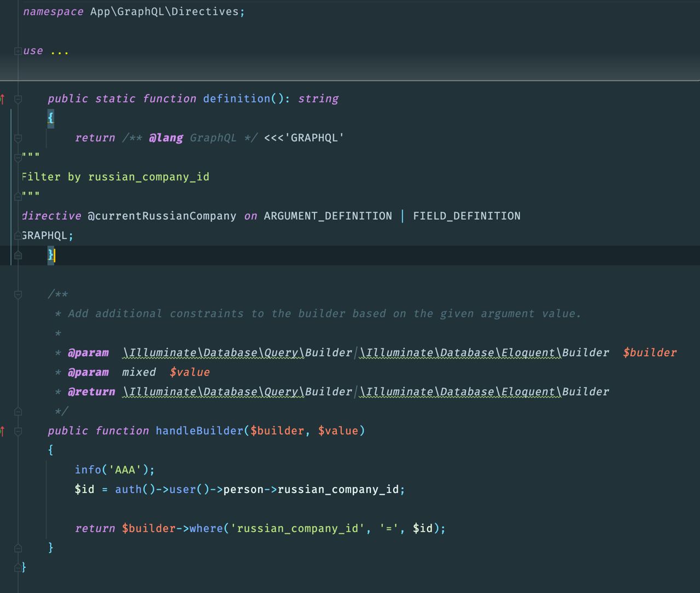Click the fold end marker at handleBuilder's closing brace
The height and width of the screenshot is (593, 700).
tap(18, 548)
